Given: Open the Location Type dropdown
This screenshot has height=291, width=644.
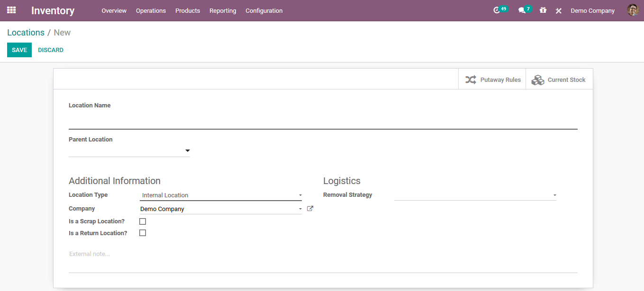Looking at the screenshot, I should click(221, 195).
